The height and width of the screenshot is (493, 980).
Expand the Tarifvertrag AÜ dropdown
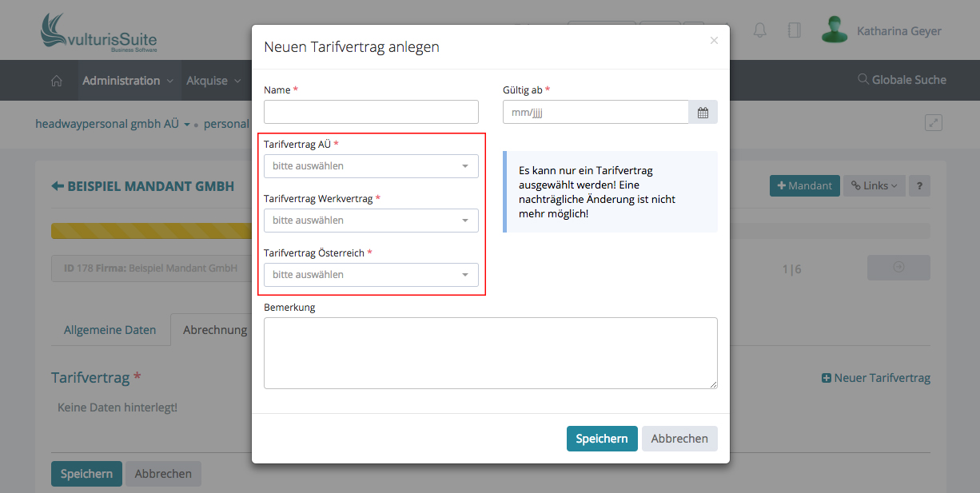[x=371, y=166]
